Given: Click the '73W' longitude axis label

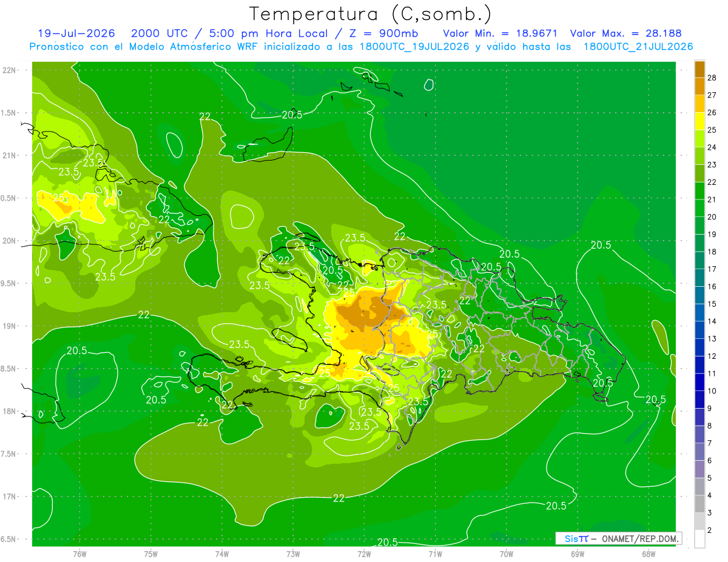Looking at the screenshot, I should 293,554.
